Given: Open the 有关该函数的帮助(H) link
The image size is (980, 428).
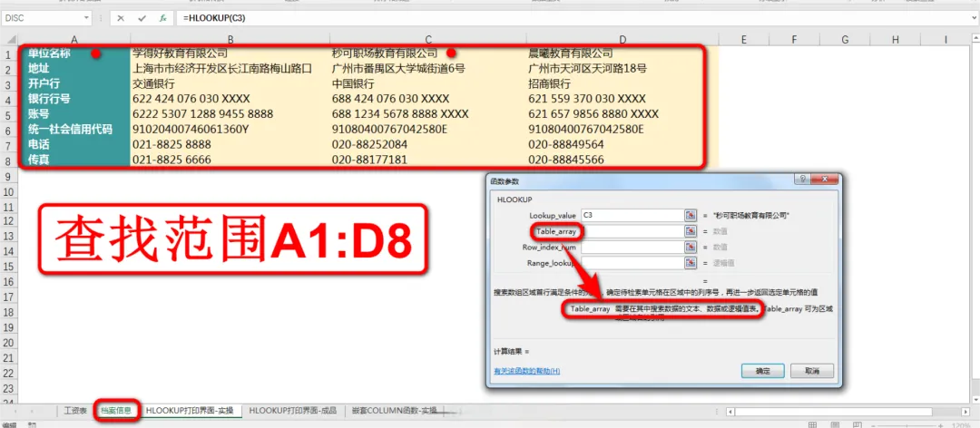Looking at the screenshot, I should click(x=527, y=371).
